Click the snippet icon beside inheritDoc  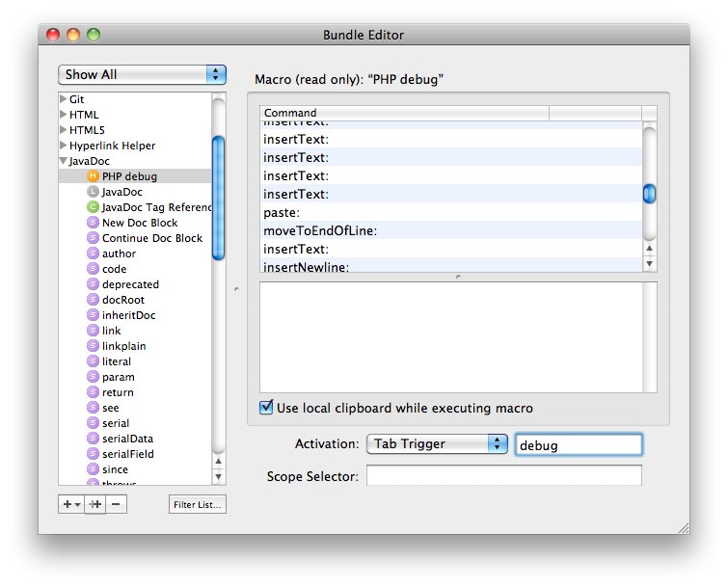[94, 315]
